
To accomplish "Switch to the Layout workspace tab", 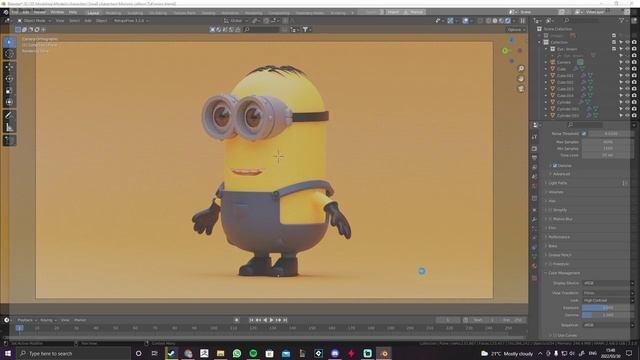I will point(93,13).
